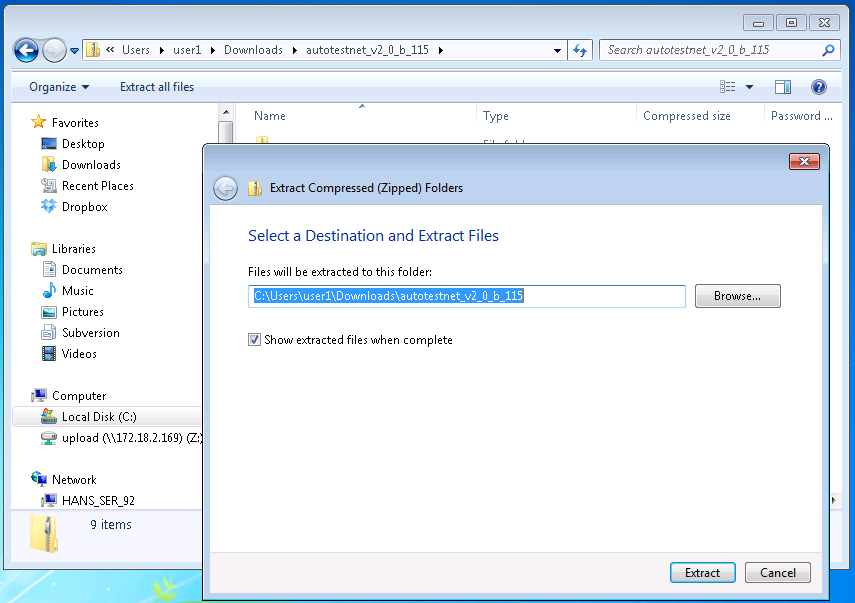Click the destination folder path field
Viewport: 855px width, 603px height.
pos(466,296)
